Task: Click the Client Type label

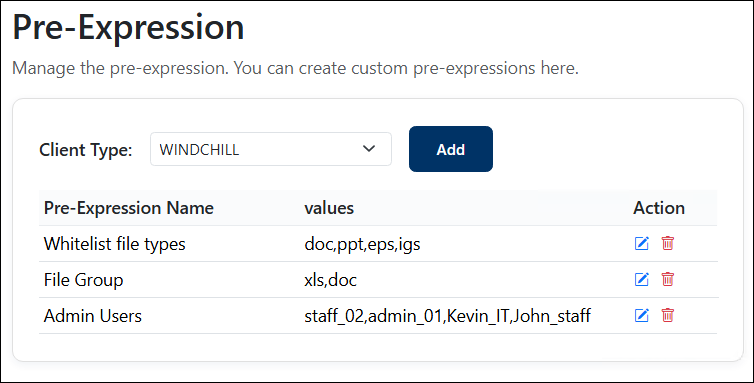Action: [86, 150]
